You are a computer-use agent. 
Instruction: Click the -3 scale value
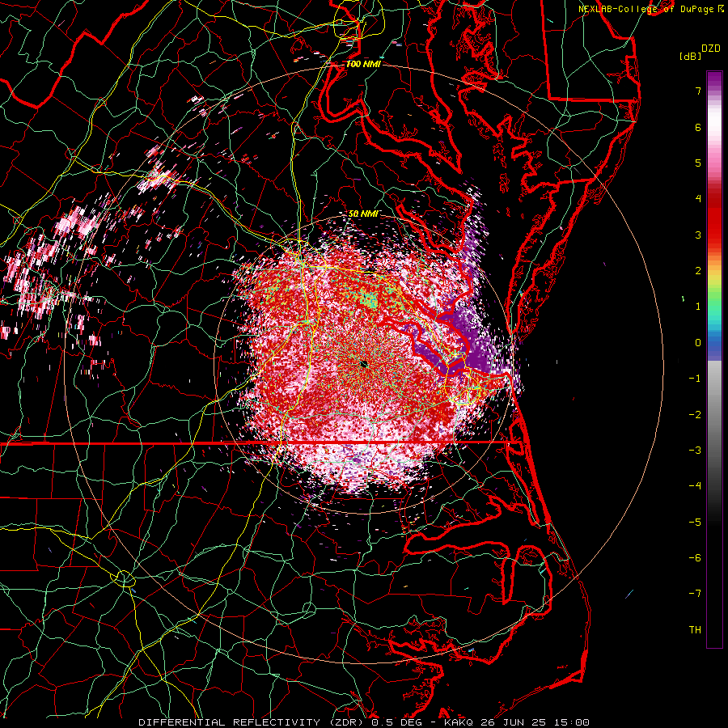coord(695,451)
